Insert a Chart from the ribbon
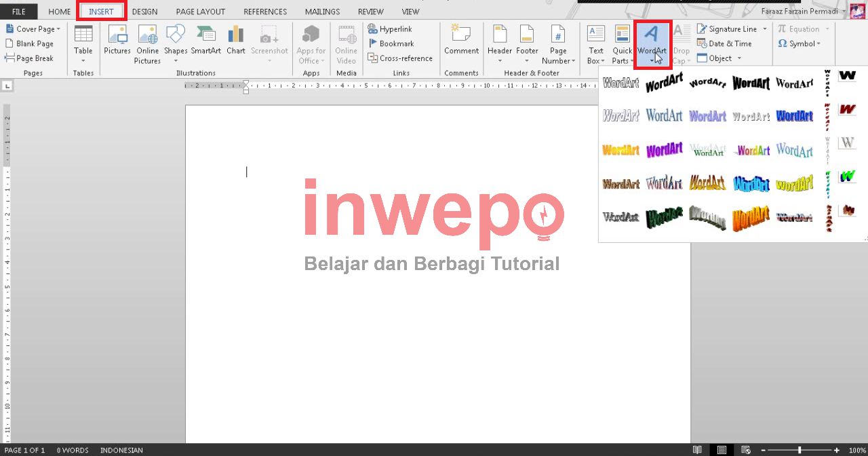868x456 pixels. pyautogui.click(x=236, y=41)
